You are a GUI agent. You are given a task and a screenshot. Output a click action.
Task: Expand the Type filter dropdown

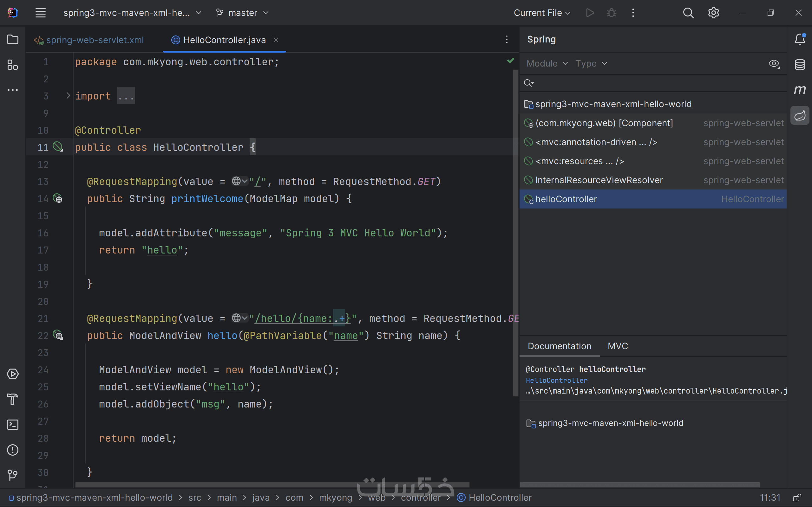click(x=591, y=63)
